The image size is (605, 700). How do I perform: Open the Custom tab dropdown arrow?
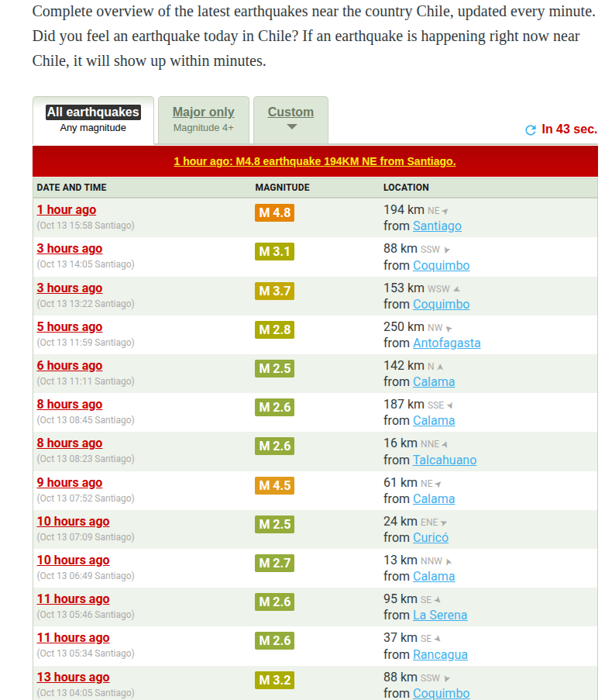click(291, 127)
